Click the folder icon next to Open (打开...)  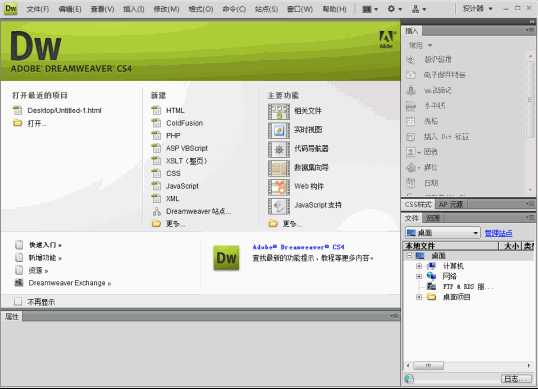tap(17, 123)
